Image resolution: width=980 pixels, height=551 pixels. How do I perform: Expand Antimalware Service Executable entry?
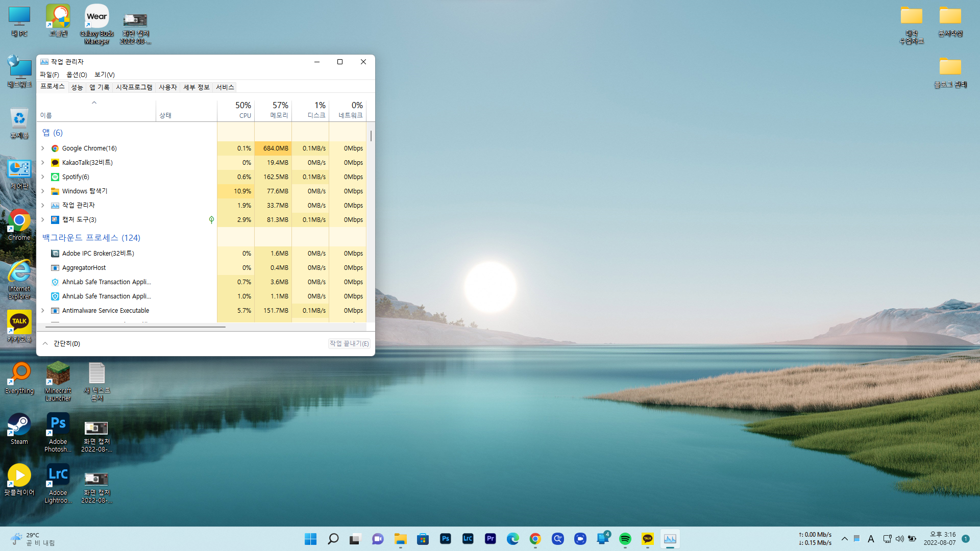[43, 311]
